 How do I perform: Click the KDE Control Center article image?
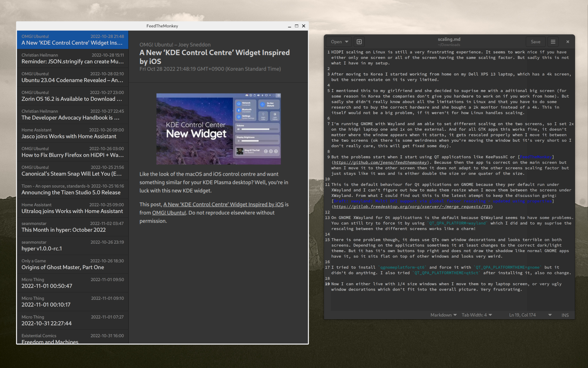pyautogui.click(x=218, y=129)
